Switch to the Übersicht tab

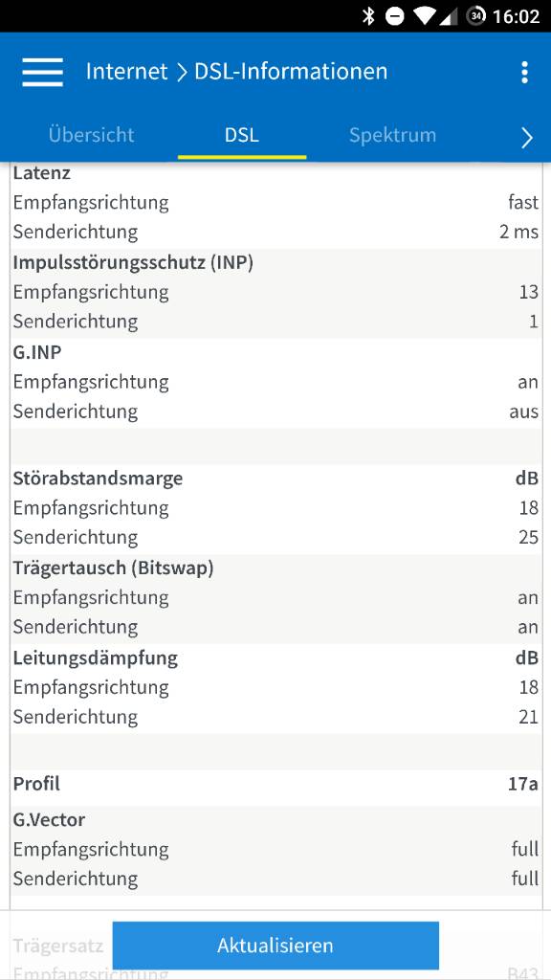(91, 135)
